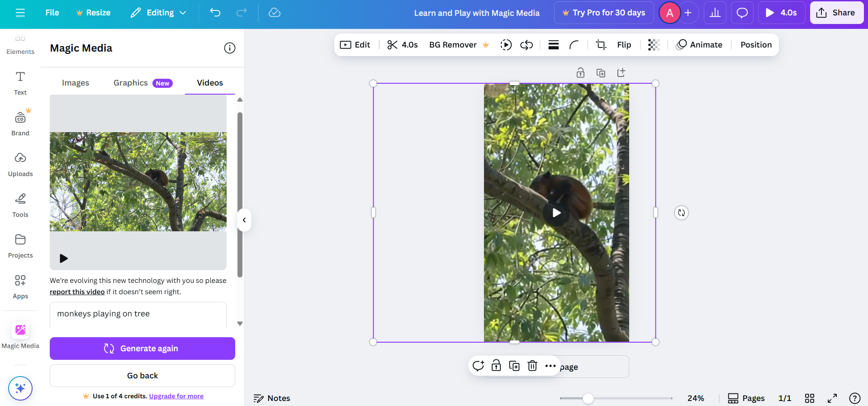
Task: Open the border style lines icon
Action: (x=554, y=45)
